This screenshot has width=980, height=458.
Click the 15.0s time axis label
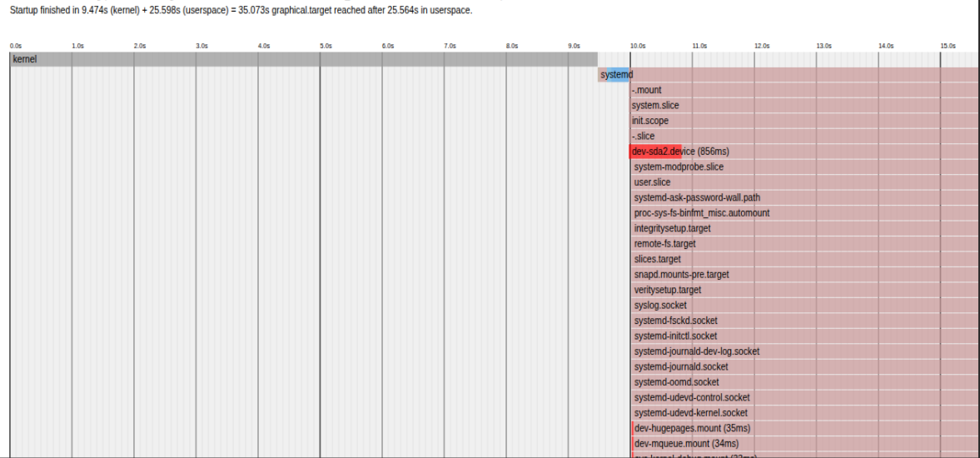click(948, 47)
